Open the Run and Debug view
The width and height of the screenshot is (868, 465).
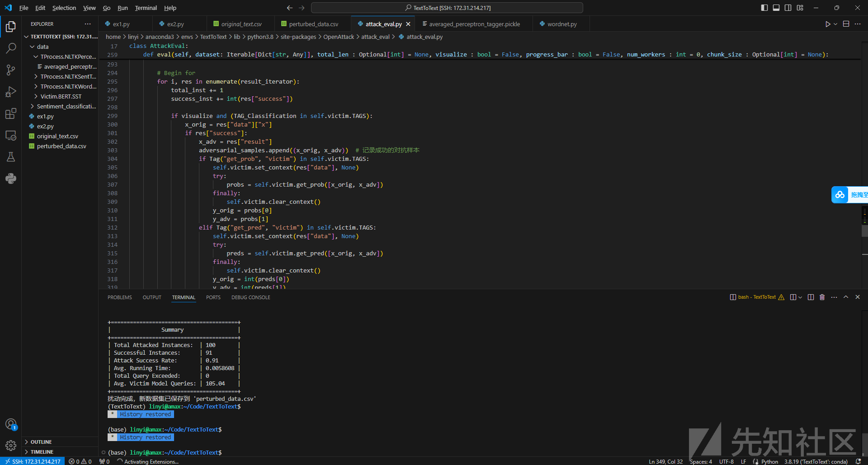point(11,92)
